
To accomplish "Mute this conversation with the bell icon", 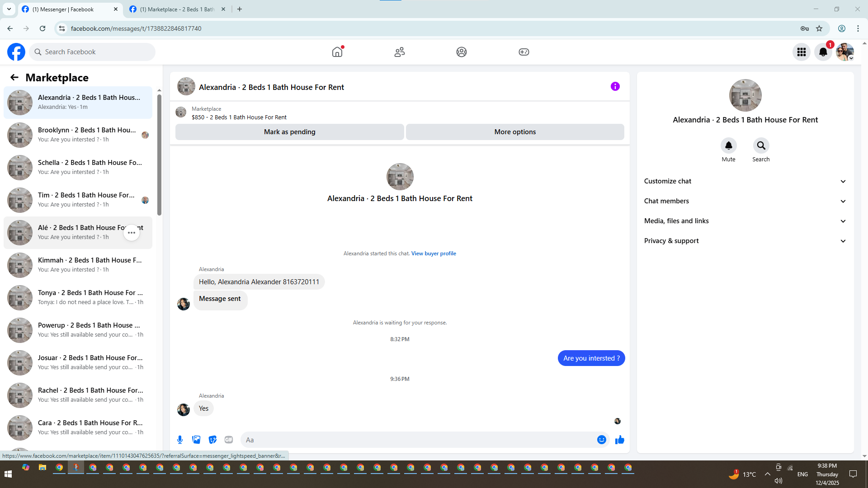I will (x=728, y=146).
